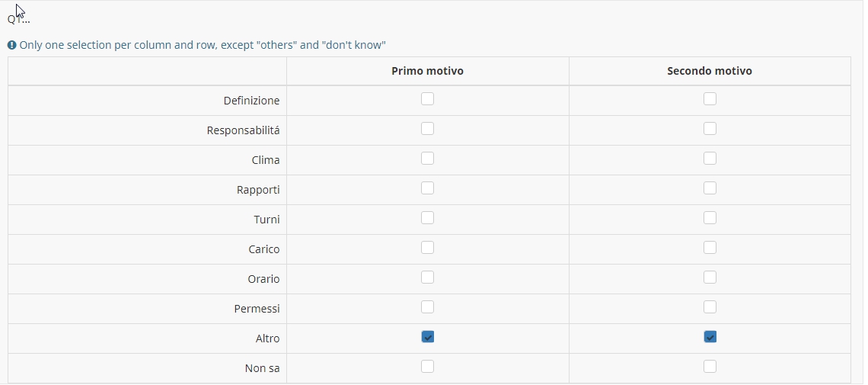This screenshot has height=385, width=868.
Task: Mark Rapporti under Secondo motivo
Action: click(x=710, y=188)
